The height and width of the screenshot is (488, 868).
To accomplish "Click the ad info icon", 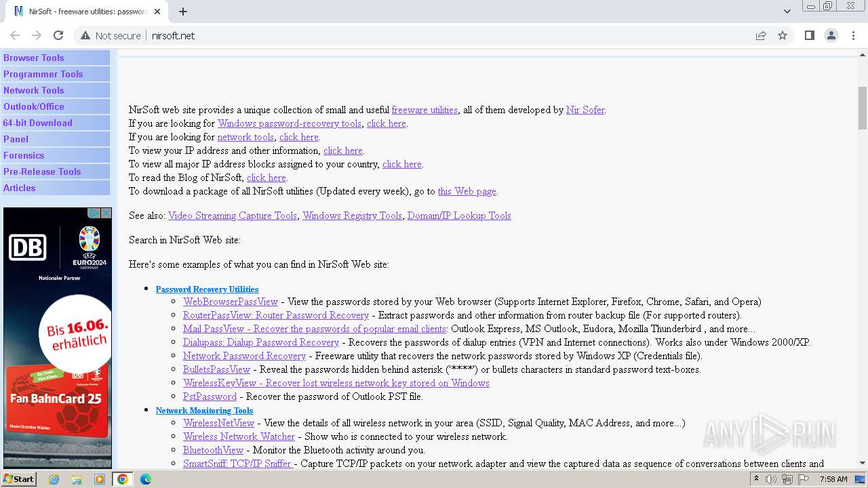I will tap(95, 213).
